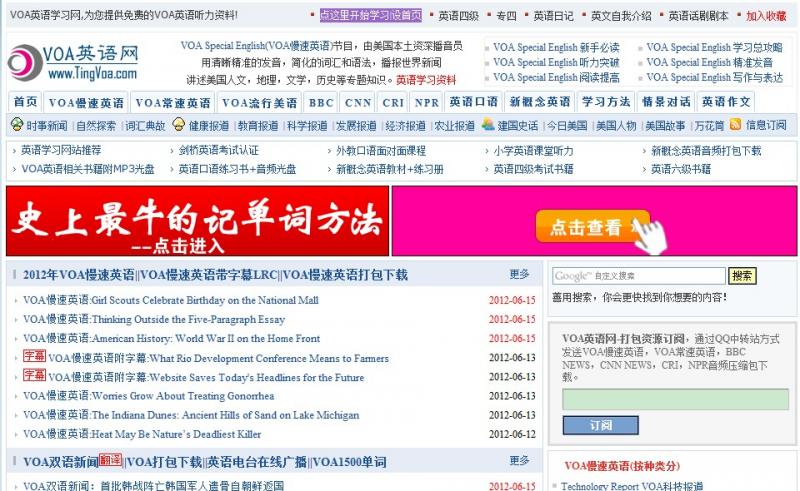This screenshot has height=491, width=800.
Task: Open 新概念英语音频打包下载 link
Action: [x=706, y=151]
